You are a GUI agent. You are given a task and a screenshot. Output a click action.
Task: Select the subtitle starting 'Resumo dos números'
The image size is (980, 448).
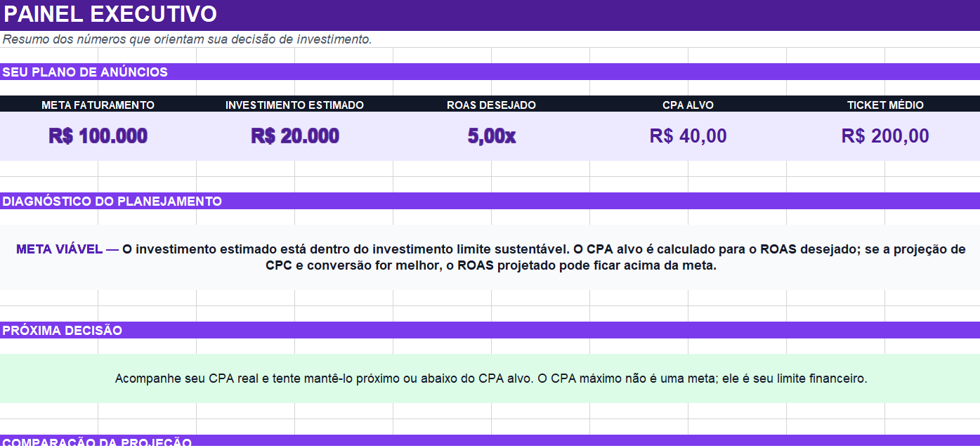coord(187,39)
